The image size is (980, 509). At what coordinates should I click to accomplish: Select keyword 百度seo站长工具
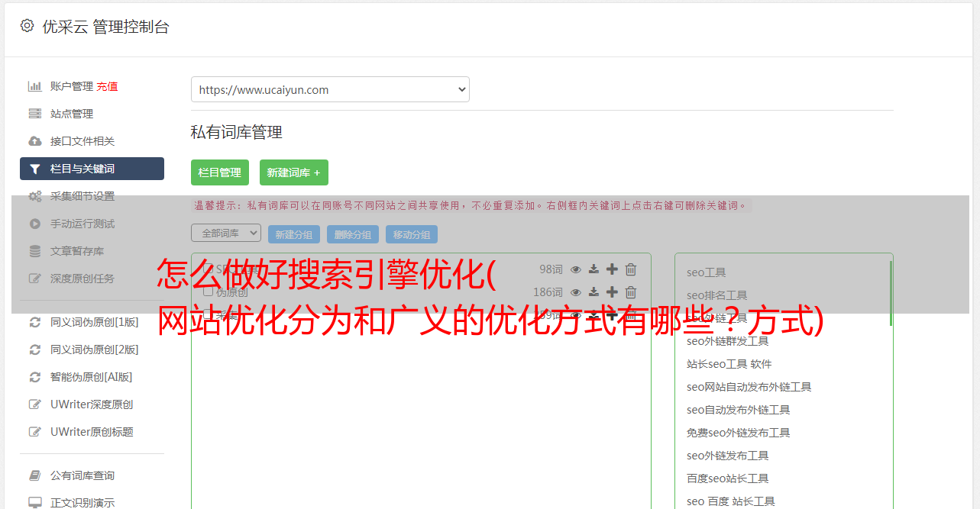pyautogui.click(x=728, y=478)
